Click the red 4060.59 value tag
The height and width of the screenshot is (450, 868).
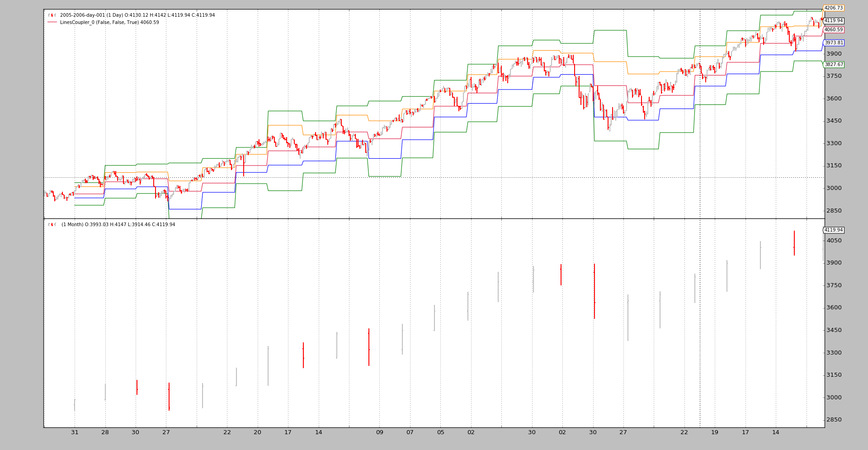point(833,30)
